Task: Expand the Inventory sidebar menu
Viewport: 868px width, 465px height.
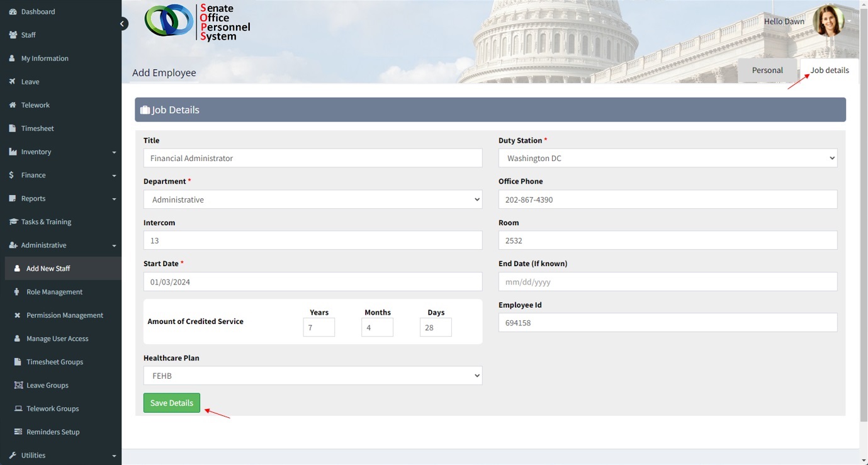Action: 60,152
